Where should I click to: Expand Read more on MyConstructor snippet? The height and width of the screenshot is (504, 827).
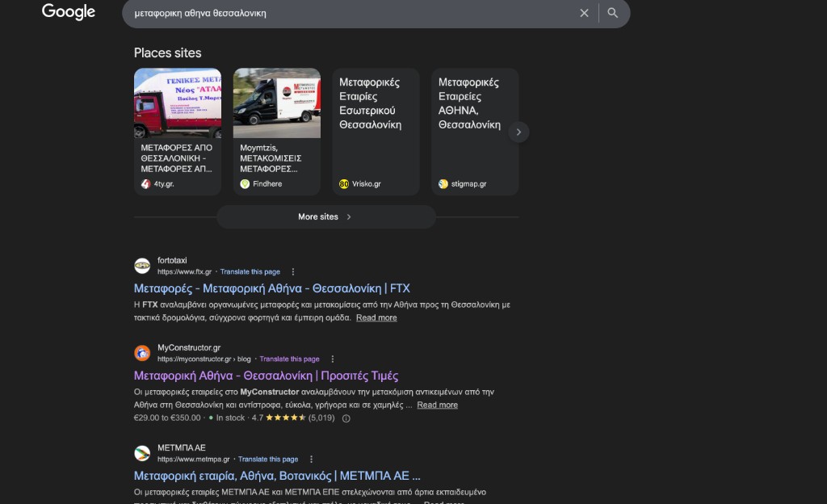(437, 405)
